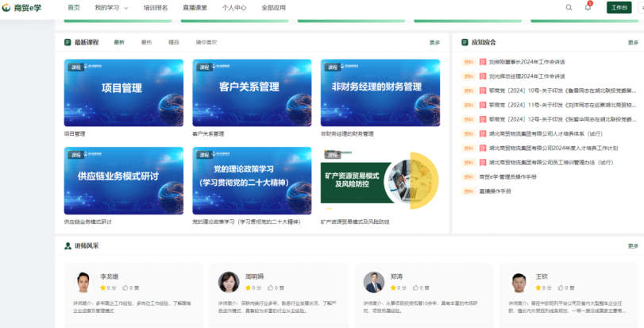Viewport: 644px width, 328px height.
Task: Click 更多 link in 最新课程 section
Action: pos(434,42)
